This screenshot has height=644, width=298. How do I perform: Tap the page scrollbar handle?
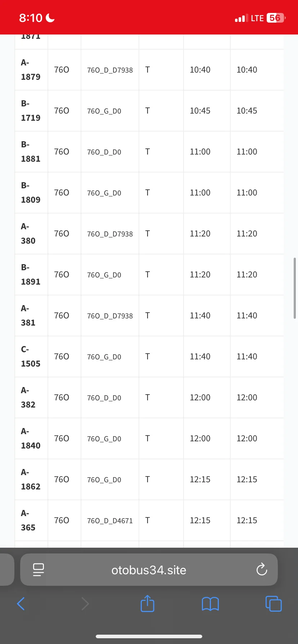295,288
